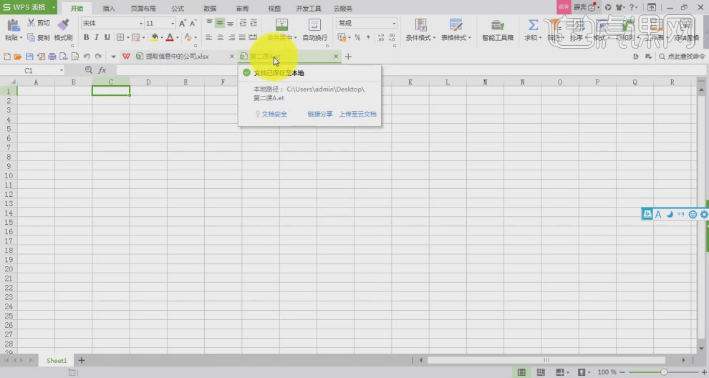Click the red WPS home icon in tab bar
The image size is (709, 378).
click(x=126, y=57)
